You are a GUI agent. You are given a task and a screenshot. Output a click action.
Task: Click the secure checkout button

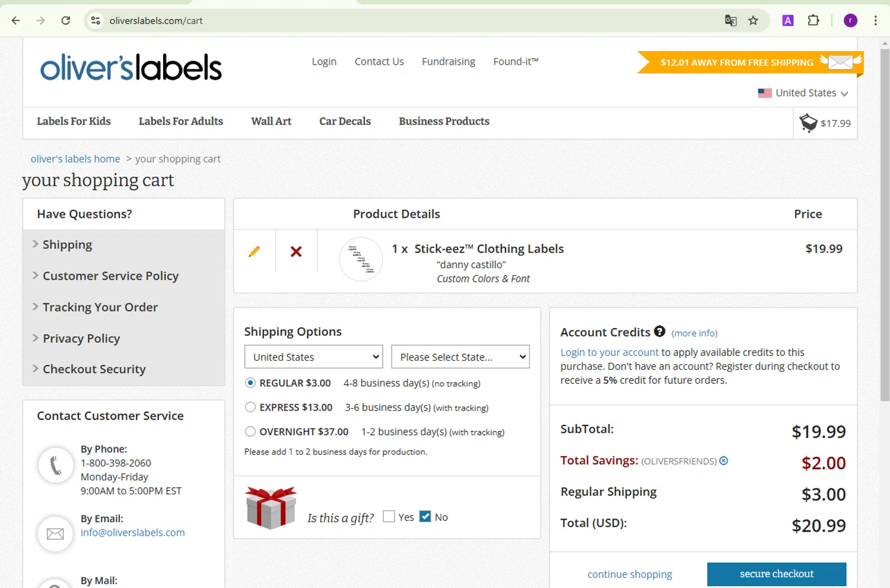(x=777, y=574)
